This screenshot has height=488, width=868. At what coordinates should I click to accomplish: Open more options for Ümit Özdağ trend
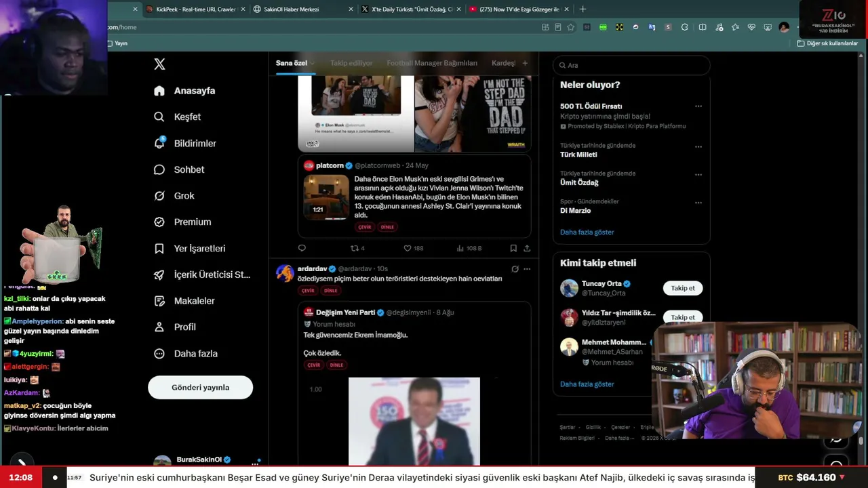[698, 175]
